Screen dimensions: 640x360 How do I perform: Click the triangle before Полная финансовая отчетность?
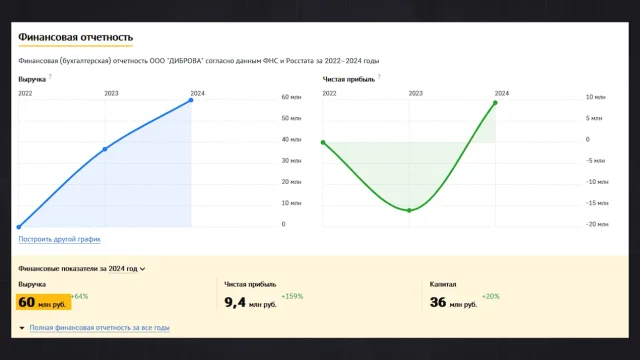(22, 328)
